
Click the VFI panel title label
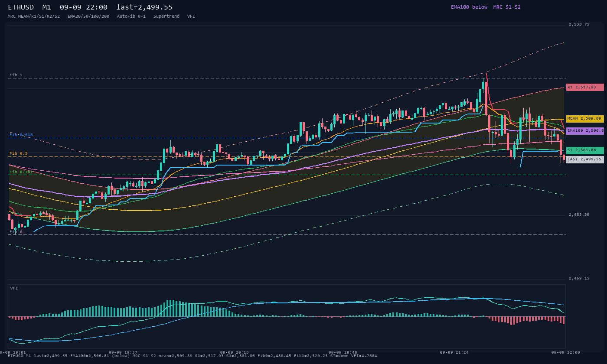pyautogui.click(x=14, y=288)
